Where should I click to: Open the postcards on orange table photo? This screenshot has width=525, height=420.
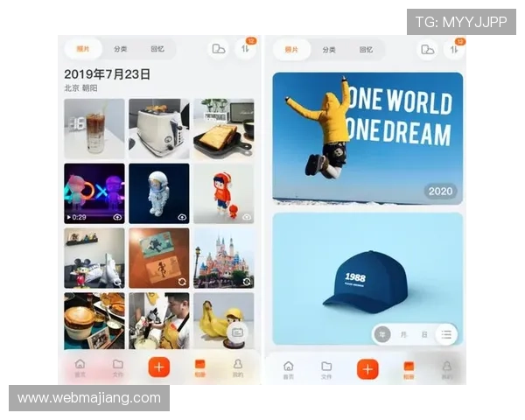click(159, 258)
